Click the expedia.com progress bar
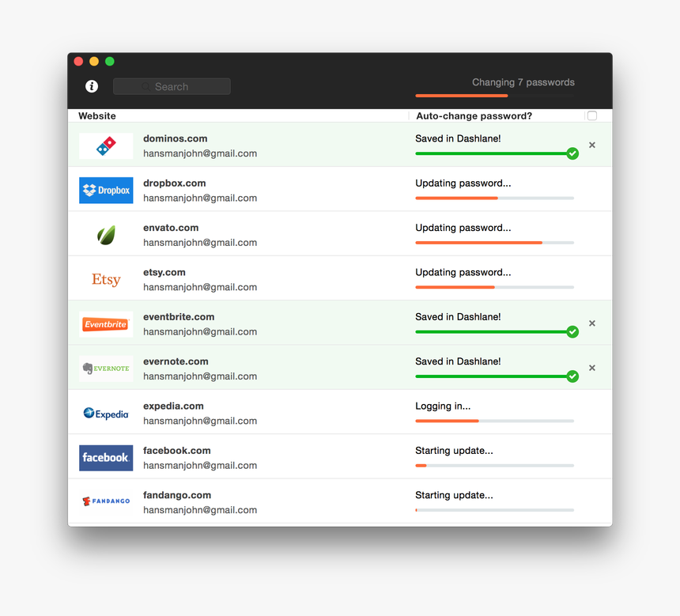 495,421
